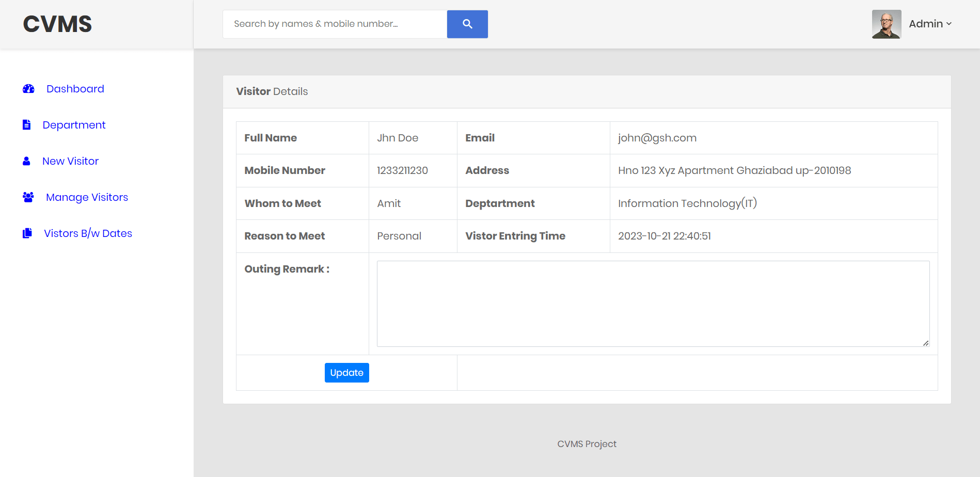The width and height of the screenshot is (980, 477).
Task: Navigate to Vistors B/w Dates
Action: click(87, 233)
